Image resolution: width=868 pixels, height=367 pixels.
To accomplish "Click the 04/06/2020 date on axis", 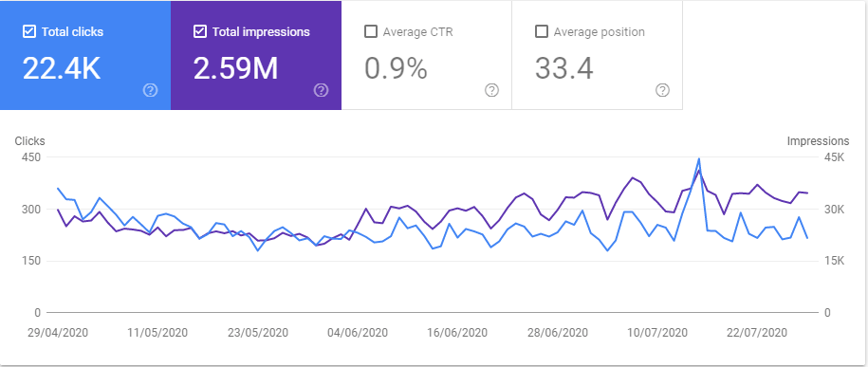I will [x=358, y=333].
